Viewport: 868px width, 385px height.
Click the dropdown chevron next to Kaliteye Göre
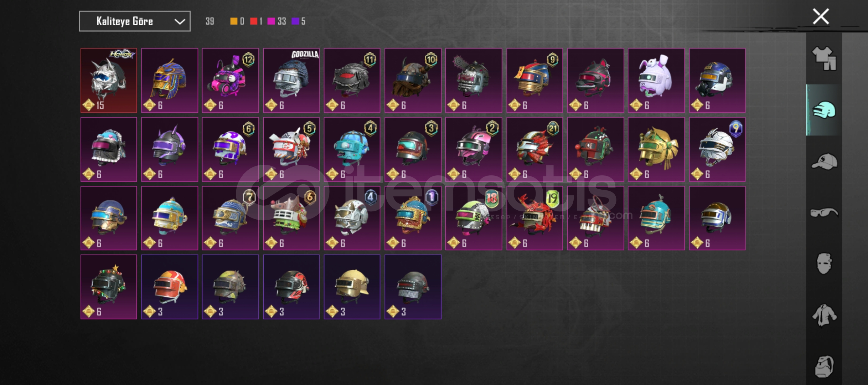pos(180,22)
